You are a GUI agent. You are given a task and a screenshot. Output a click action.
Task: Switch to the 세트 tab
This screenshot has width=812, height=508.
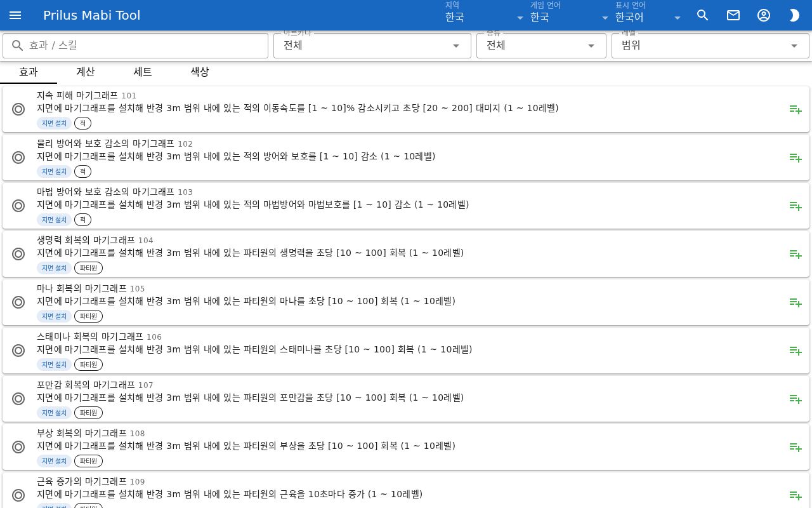tap(143, 72)
